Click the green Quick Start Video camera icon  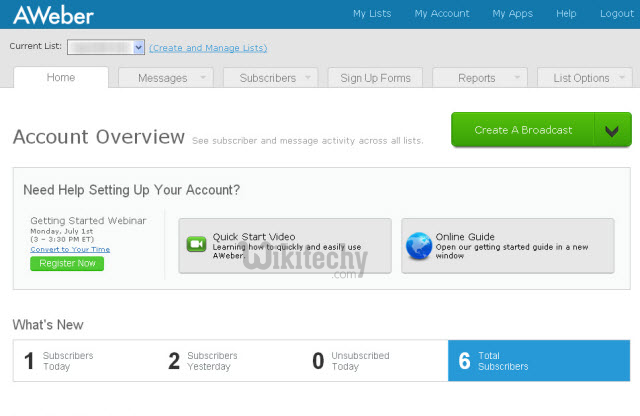tap(196, 244)
